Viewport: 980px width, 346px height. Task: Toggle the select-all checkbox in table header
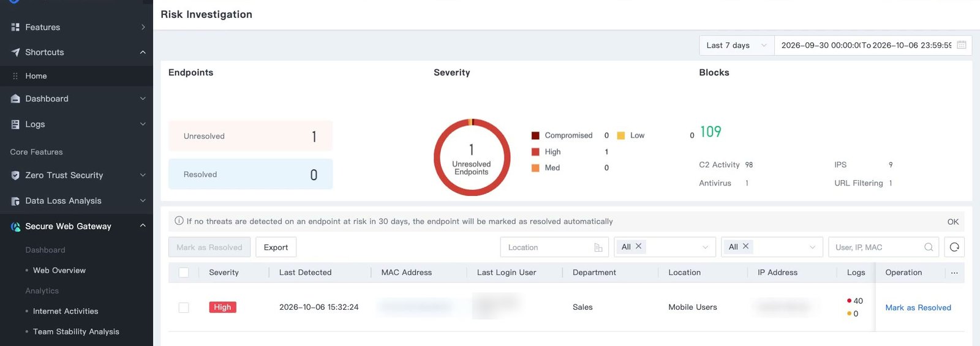[184, 273]
